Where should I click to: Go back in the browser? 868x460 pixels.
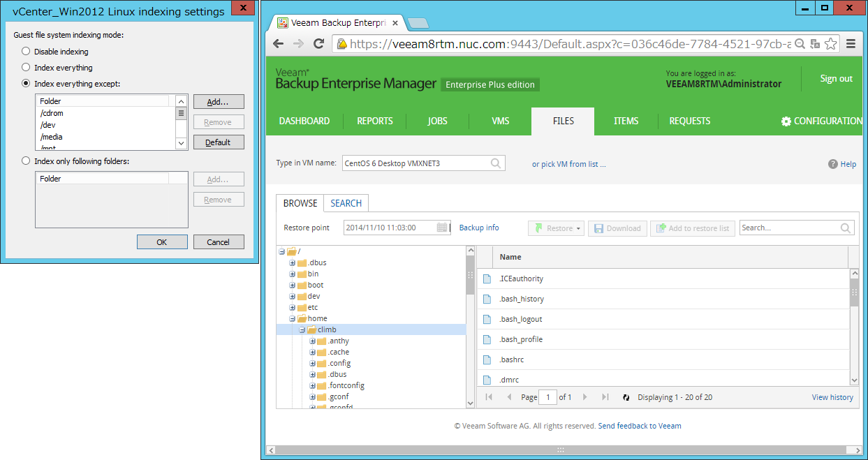278,43
